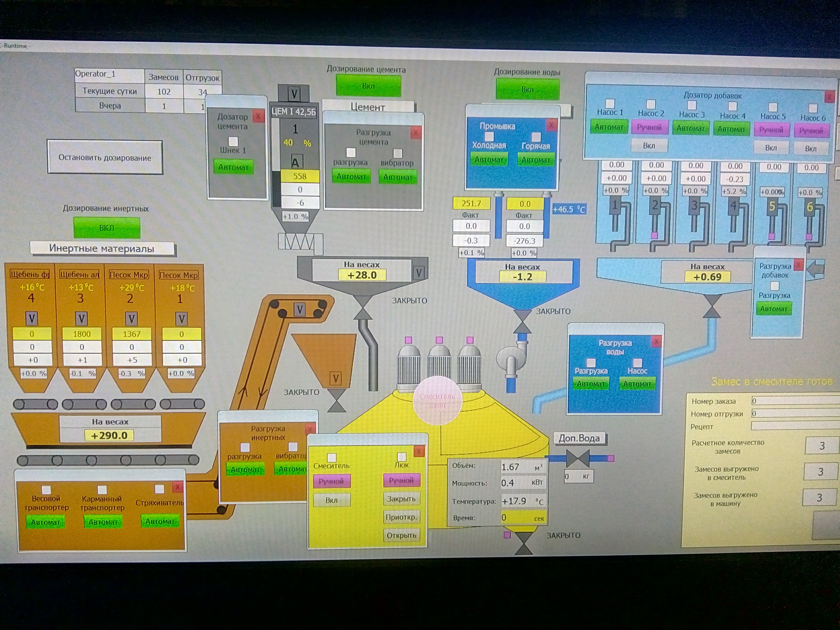The image size is (840, 630).
Task: Tick the 'Шнек 1' checkbox
Action: click(233, 141)
